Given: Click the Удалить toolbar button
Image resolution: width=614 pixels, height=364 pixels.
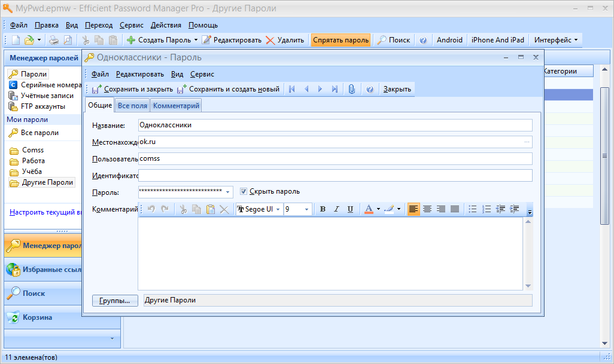Looking at the screenshot, I should (285, 40).
